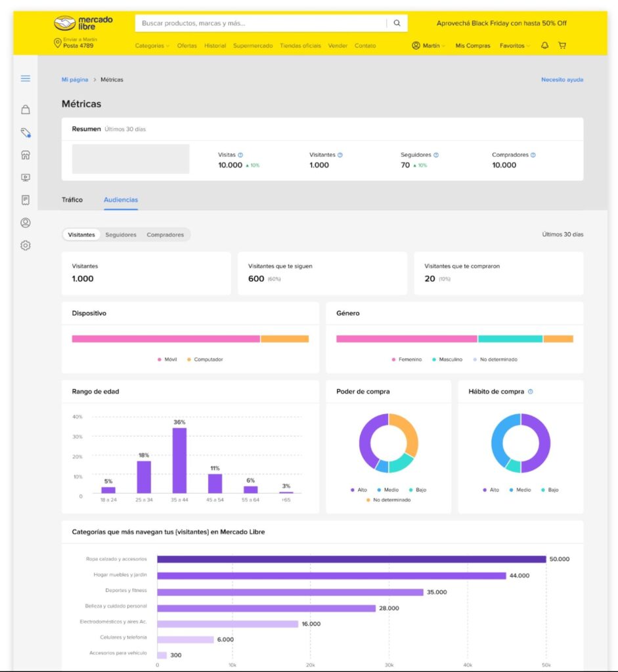
Task: Click the video screen icon in the sidebar
Action: coord(25,177)
